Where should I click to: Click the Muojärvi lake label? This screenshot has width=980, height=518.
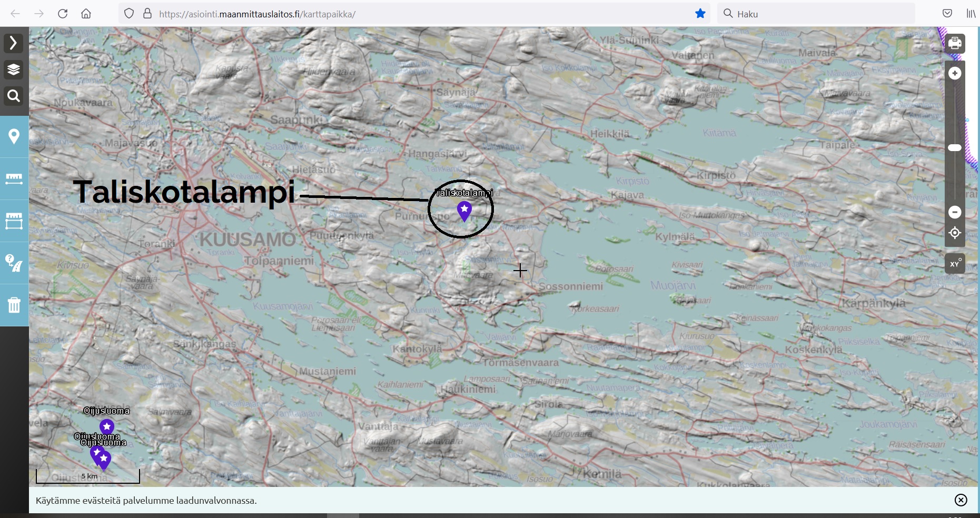tap(673, 285)
